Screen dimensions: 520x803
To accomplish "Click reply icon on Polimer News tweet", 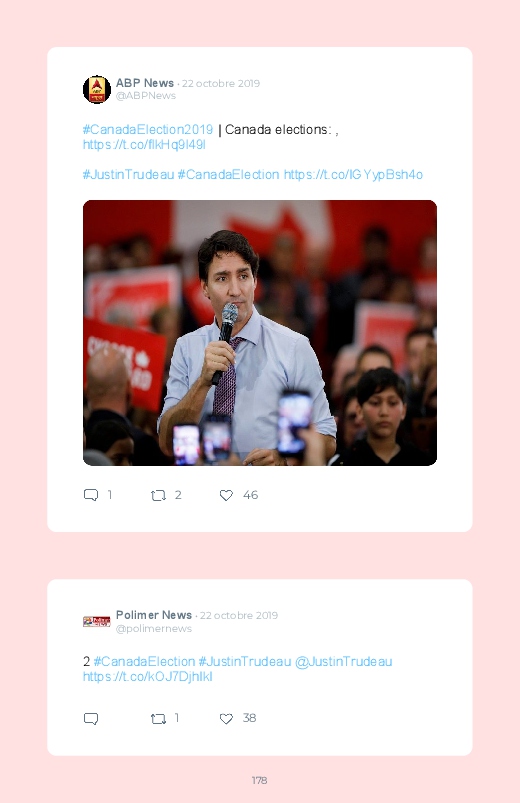I will (x=91, y=719).
